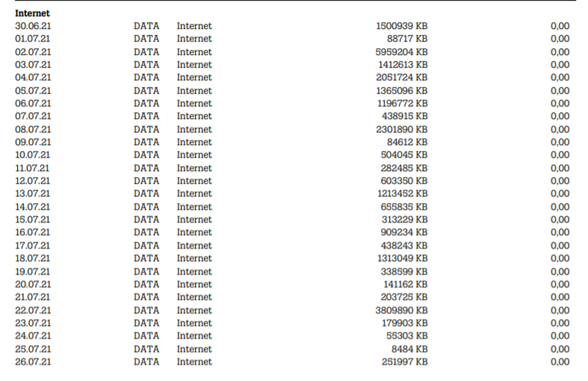Click the DATA label for 04.07.21
Viewport: 588px width, 381px height.
(146, 78)
